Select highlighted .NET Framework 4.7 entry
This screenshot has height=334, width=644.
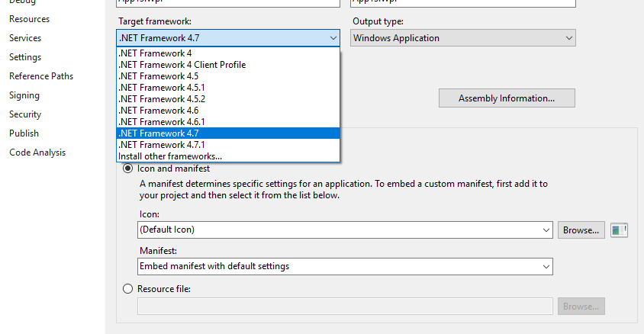228,133
